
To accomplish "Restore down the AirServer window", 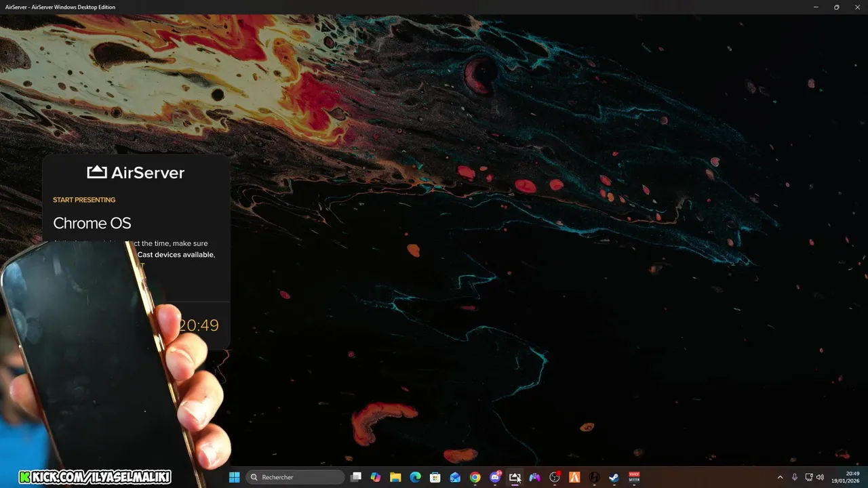I will 836,7.
